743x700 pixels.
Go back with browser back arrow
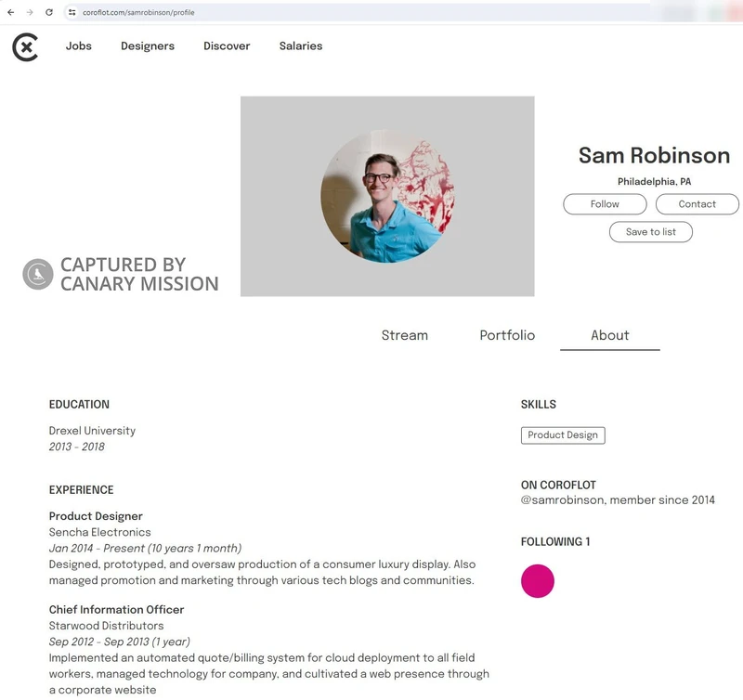[x=10, y=12]
